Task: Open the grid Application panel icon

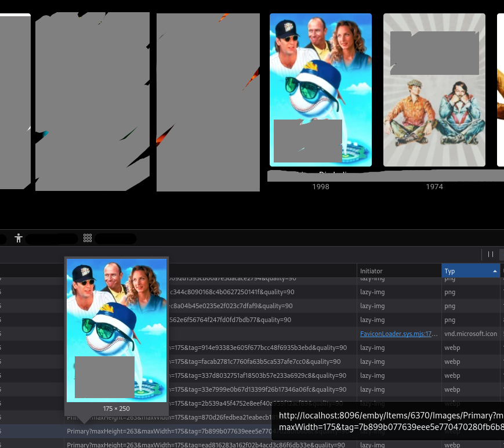Action: pyautogui.click(x=88, y=238)
